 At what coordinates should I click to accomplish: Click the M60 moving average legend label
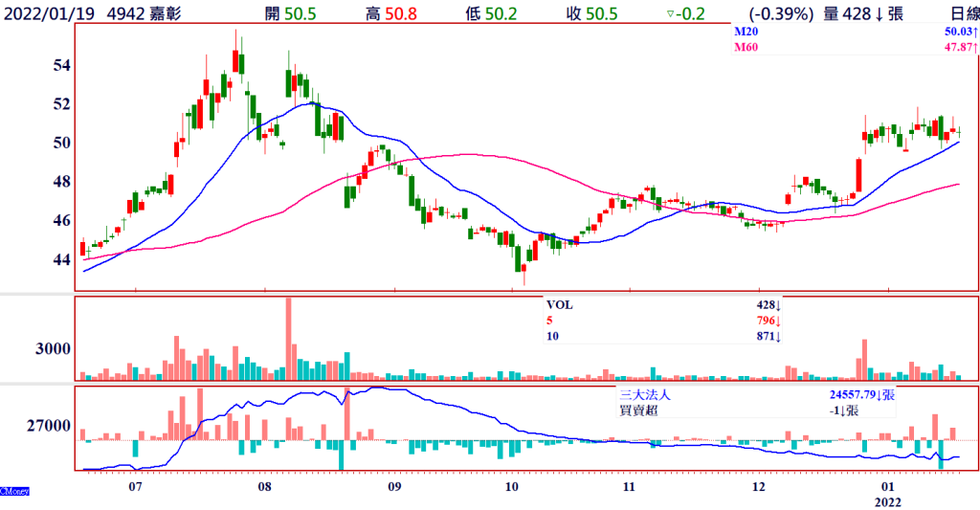744,46
